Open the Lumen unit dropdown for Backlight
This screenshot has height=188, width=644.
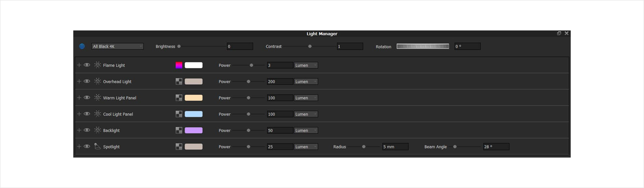pos(306,130)
